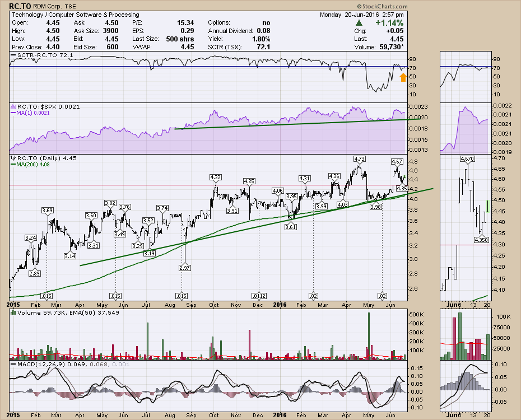521x420 pixels.
Task: Click the 2.97 price low label
Action: (184, 268)
